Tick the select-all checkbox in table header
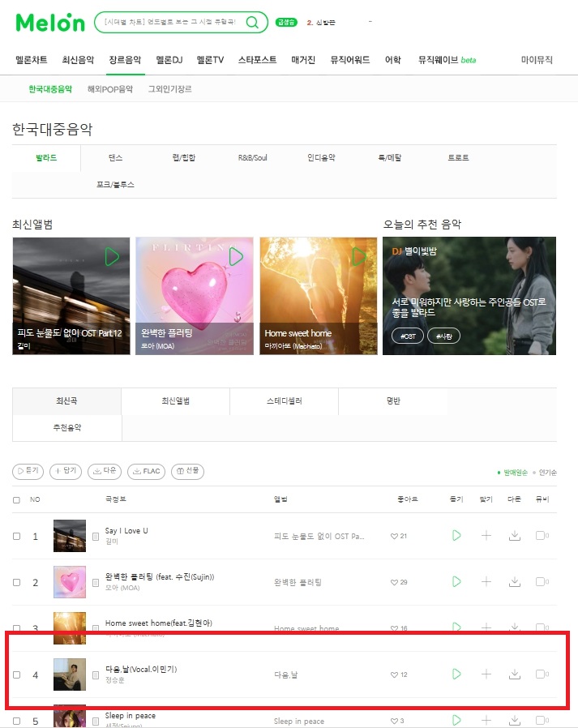The width and height of the screenshot is (578, 728). pyautogui.click(x=17, y=500)
